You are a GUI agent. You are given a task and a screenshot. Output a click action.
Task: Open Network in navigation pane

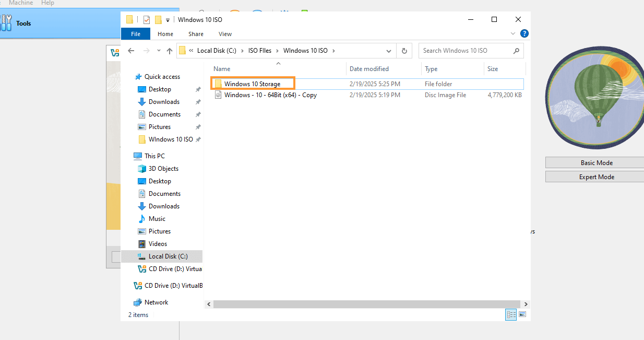click(x=156, y=302)
